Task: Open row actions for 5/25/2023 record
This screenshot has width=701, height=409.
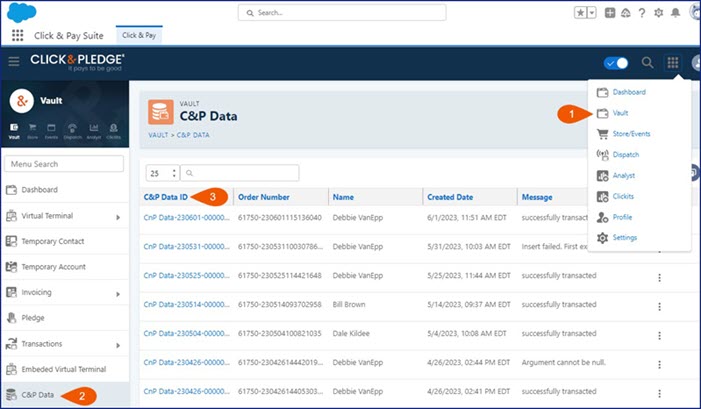Action: click(x=659, y=278)
